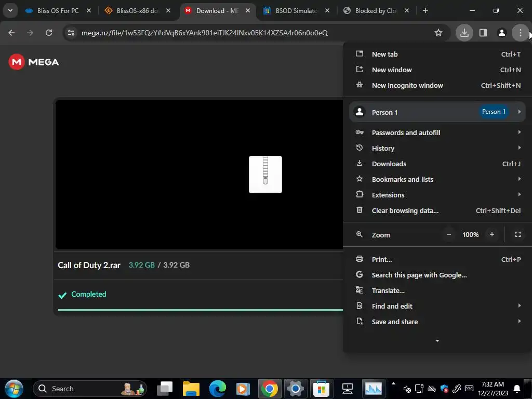This screenshot has height=399, width=532.
Task: Decrease zoom with the minus button
Action: click(x=448, y=234)
